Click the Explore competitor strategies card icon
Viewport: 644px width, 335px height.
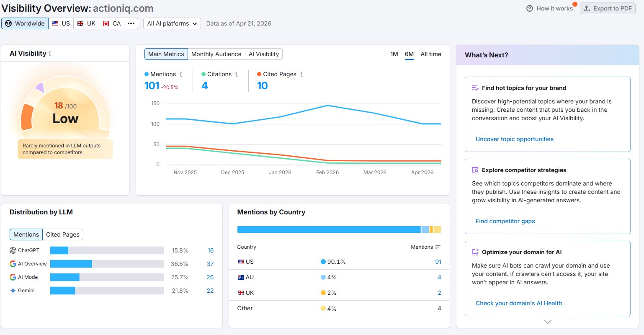tap(475, 170)
